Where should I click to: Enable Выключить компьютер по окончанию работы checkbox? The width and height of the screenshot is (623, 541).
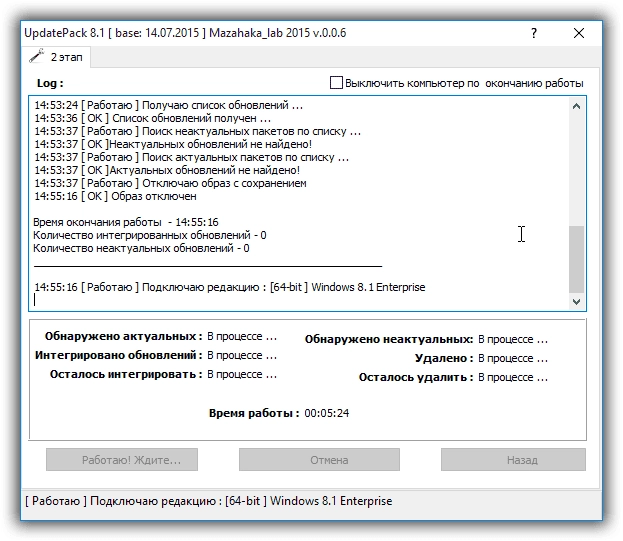coord(336,83)
